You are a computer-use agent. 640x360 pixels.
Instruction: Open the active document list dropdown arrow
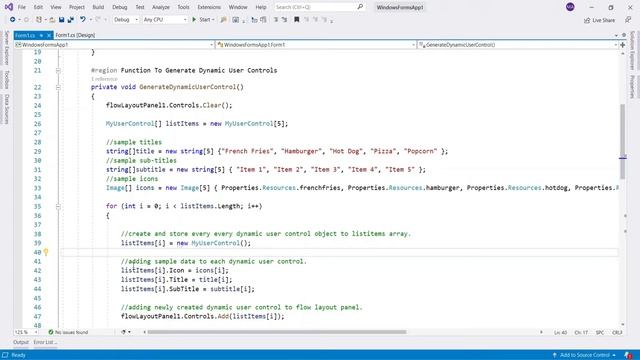(616, 36)
